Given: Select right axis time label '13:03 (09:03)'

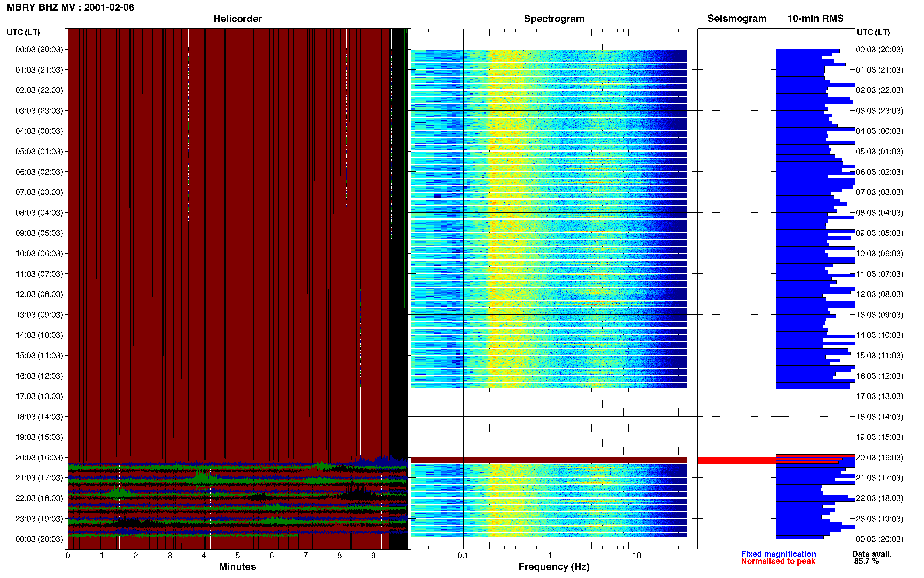Looking at the screenshot, I should pyautogui.click(x=880, y=315).
